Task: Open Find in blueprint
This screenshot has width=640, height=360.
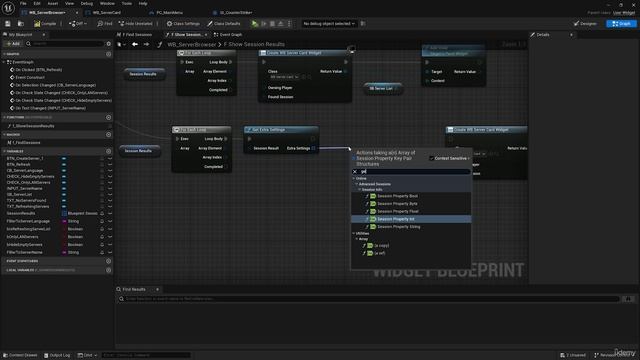Action: pos(104,24)
